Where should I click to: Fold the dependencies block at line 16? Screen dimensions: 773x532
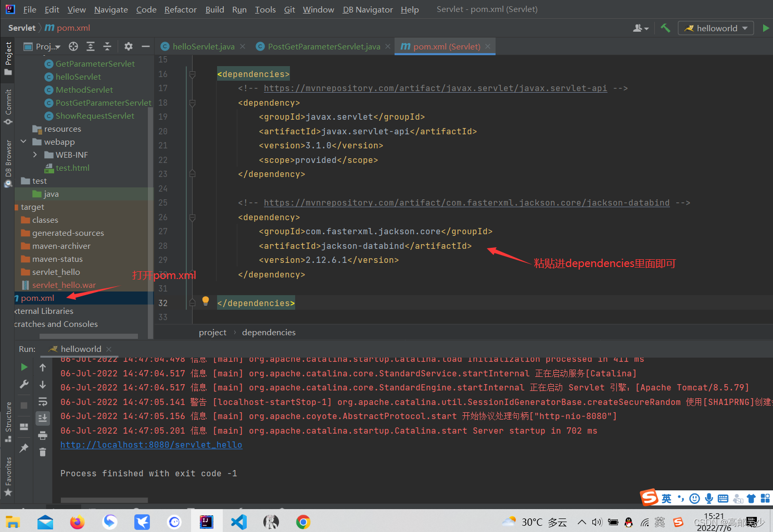click(192, 74)
